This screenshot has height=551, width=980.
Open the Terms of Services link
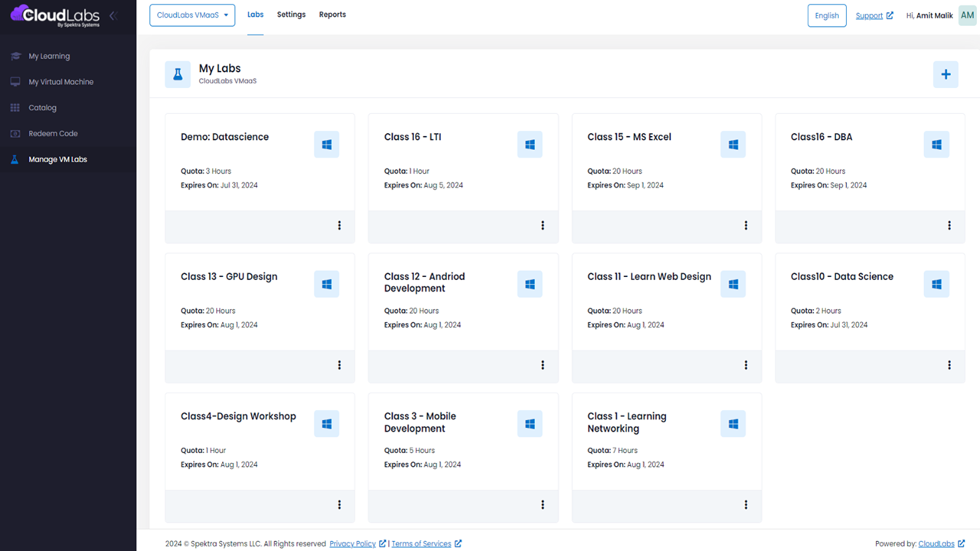point(426,544)
